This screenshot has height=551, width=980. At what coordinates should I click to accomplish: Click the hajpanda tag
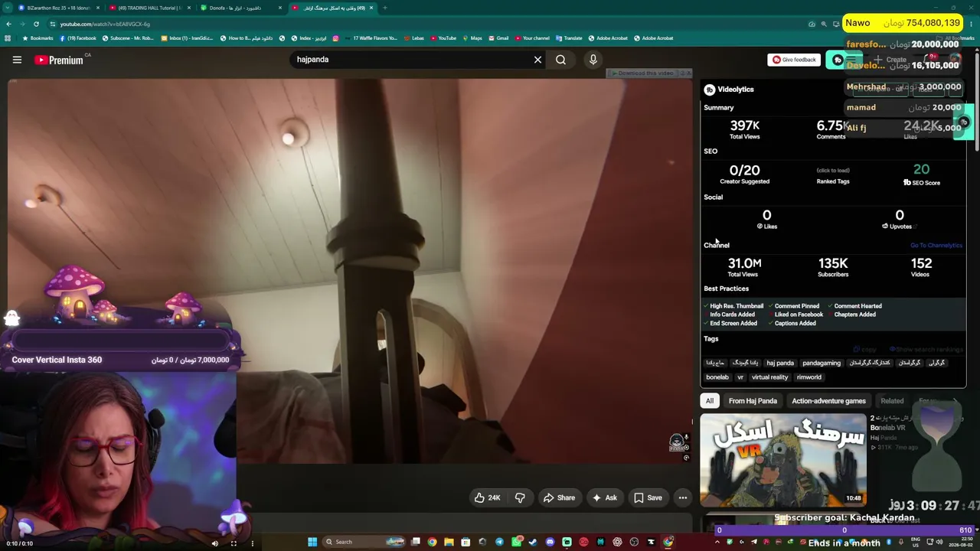pos(779,363)
